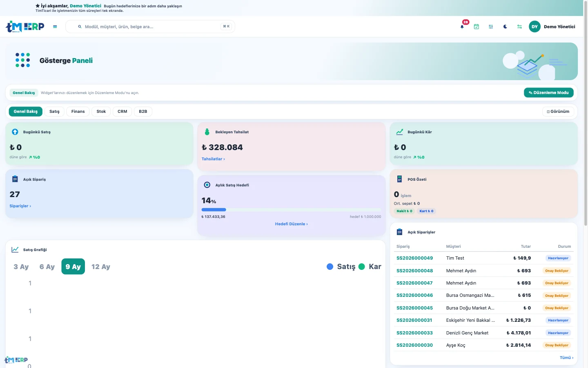Toggle dark mode moon icon

505,27
